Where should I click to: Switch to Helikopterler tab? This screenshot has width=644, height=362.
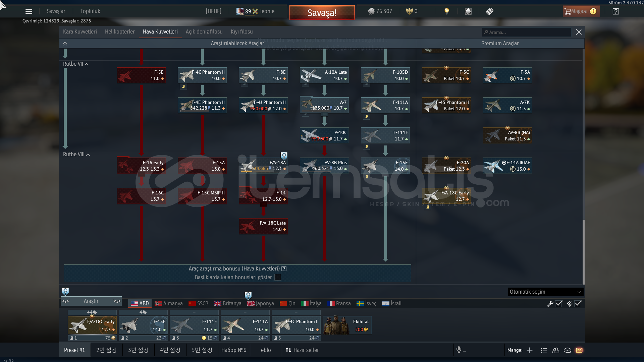[120, 32]
